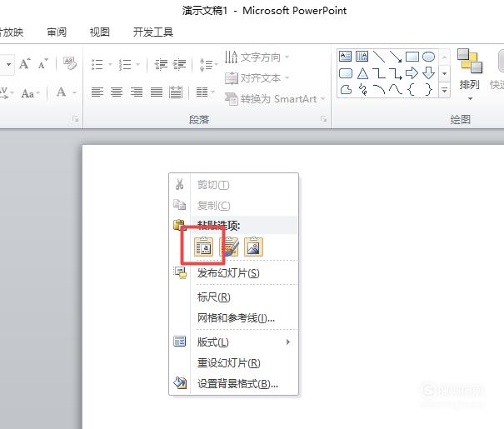Click shapes gallery scroll-down arrow
Screen dimensions: 504x429
(445, 73)
